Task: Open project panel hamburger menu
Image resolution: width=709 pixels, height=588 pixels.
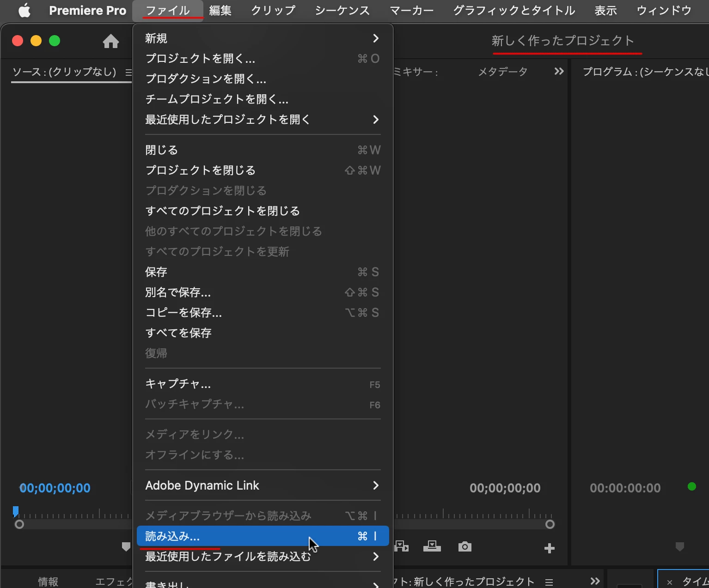Action: click(549, 582)
